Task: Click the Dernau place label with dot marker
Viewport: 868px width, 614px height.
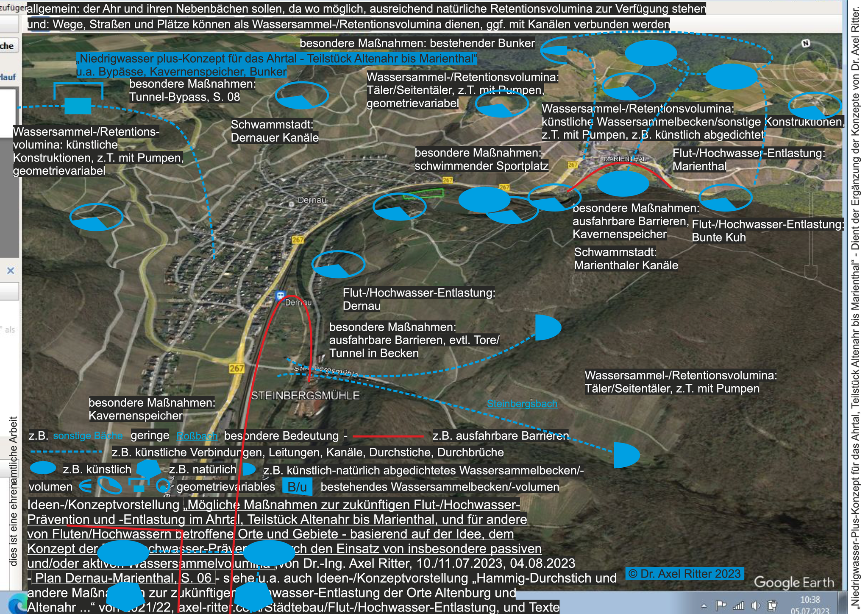Action: pos(309,201)
